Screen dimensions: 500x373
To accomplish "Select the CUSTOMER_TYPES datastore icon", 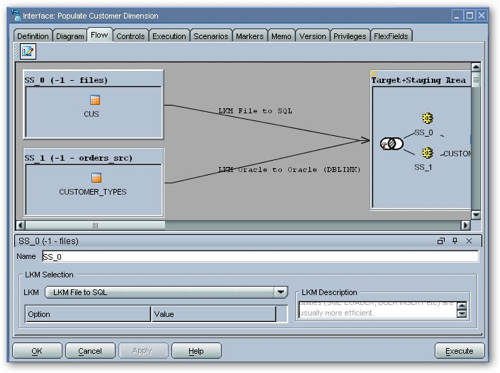I will click(96, 178).
